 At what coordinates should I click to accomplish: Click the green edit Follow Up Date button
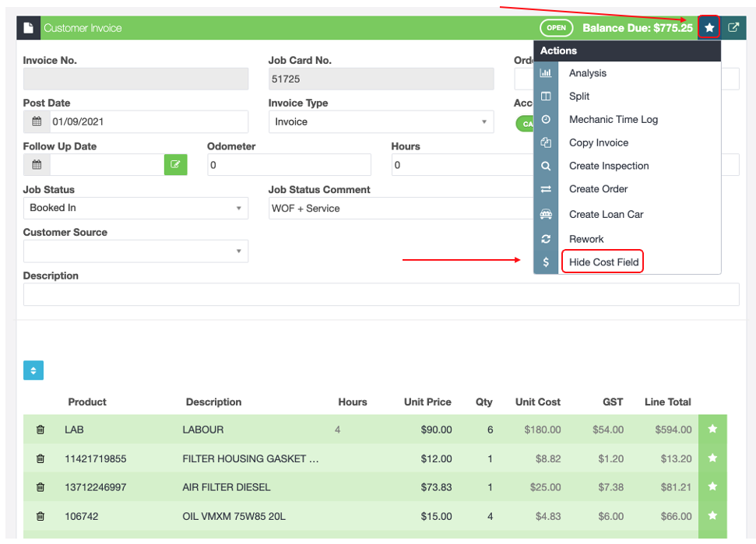click(175, 165)
